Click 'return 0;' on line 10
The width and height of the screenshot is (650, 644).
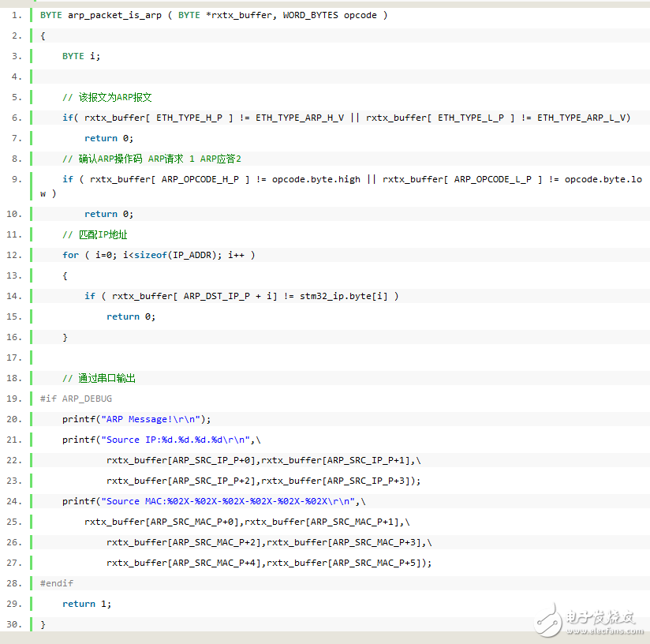click(109, 214)
